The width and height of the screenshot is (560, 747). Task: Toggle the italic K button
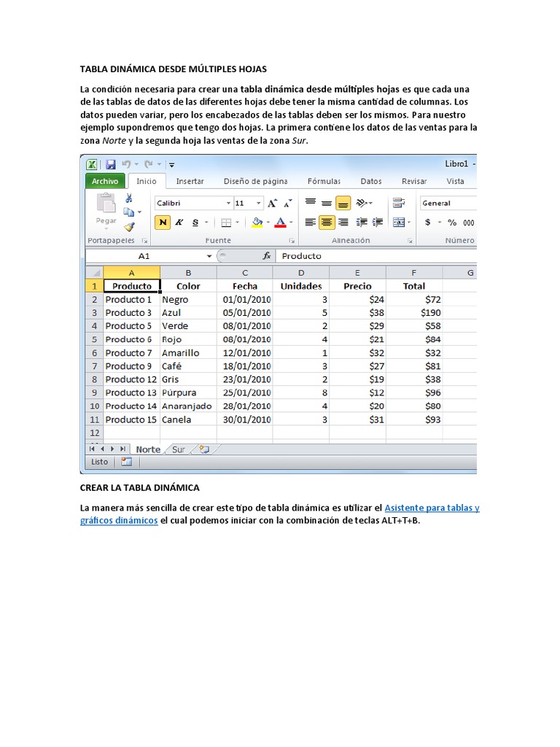click(x=179, y=222)
